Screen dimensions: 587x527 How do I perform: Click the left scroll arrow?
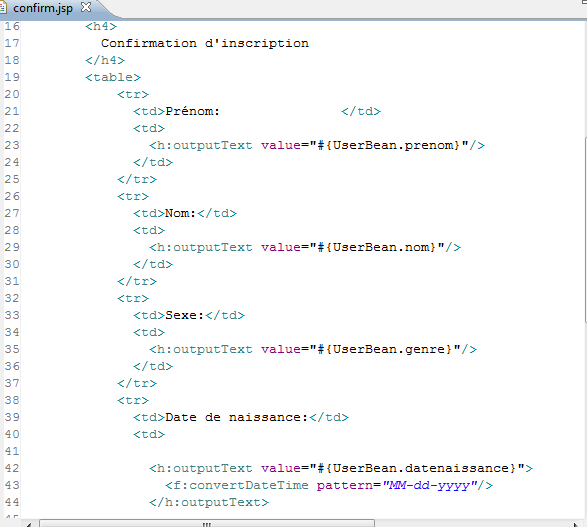click(29, 524)
